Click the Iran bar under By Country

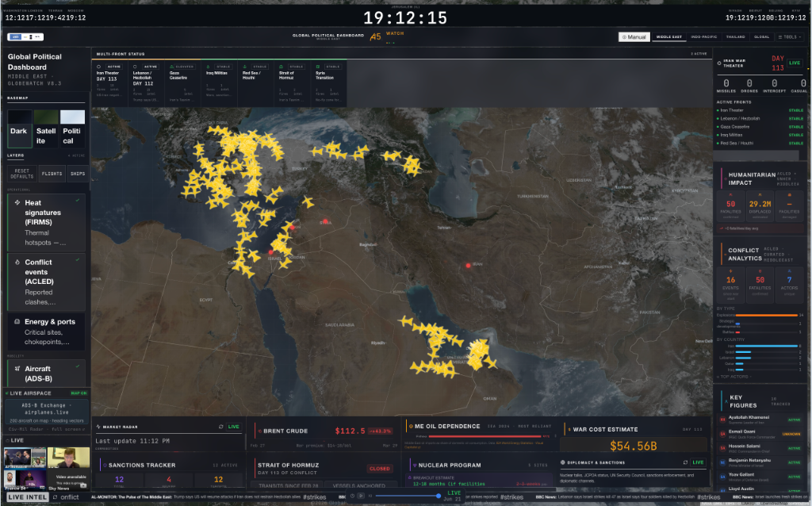pos(766,346)
